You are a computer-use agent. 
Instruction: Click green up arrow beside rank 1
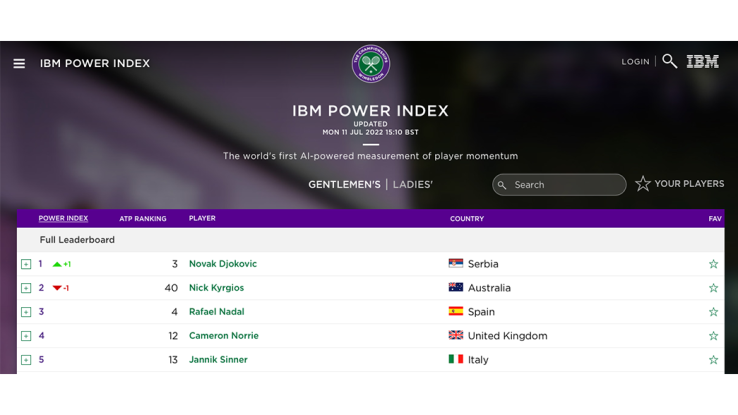(57, 264)
